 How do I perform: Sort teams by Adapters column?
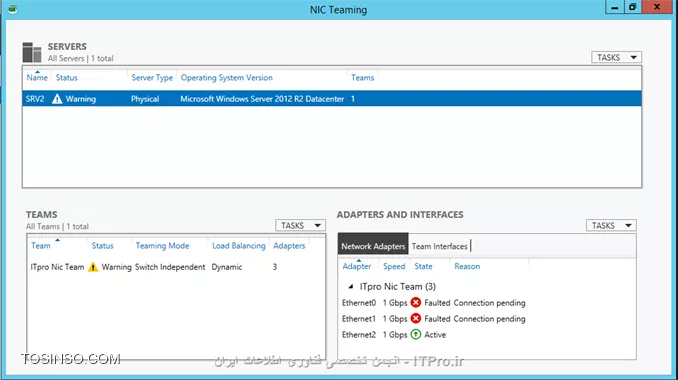(x=289, y=246)
